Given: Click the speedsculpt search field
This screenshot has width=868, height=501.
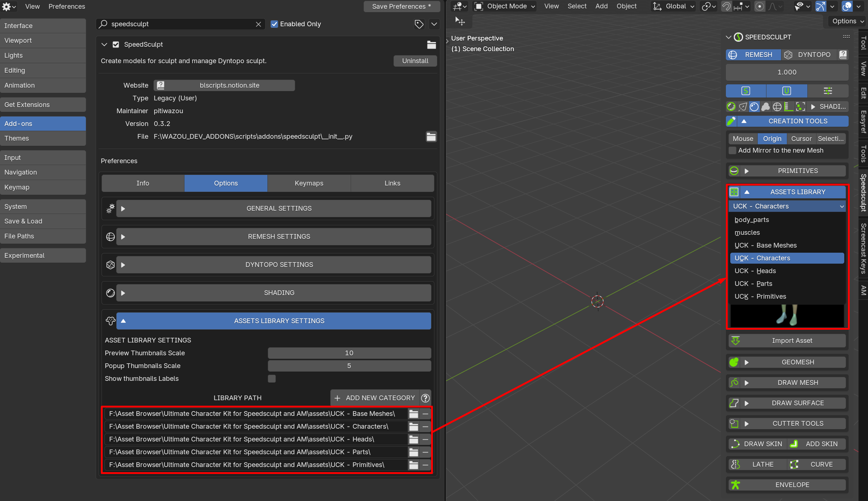Looking at the screenshot, I should pyautogui.click(x=180, y=24).
